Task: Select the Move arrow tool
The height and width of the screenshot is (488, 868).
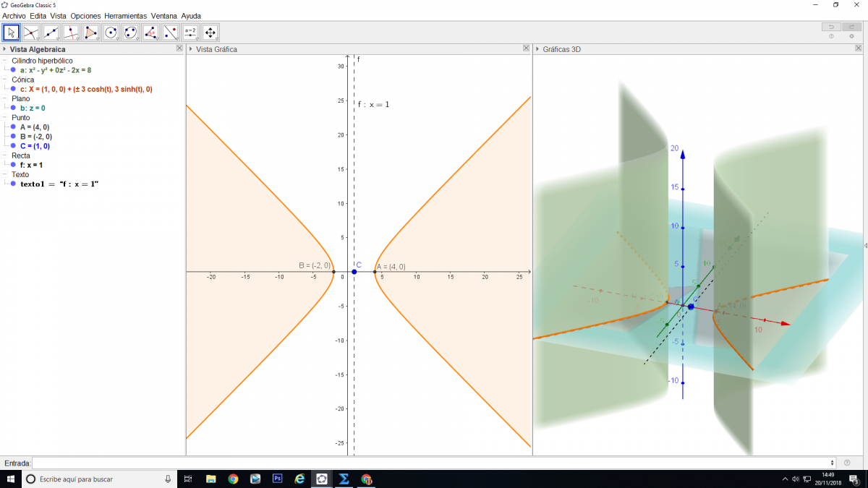Action: (x=12, y=33)
